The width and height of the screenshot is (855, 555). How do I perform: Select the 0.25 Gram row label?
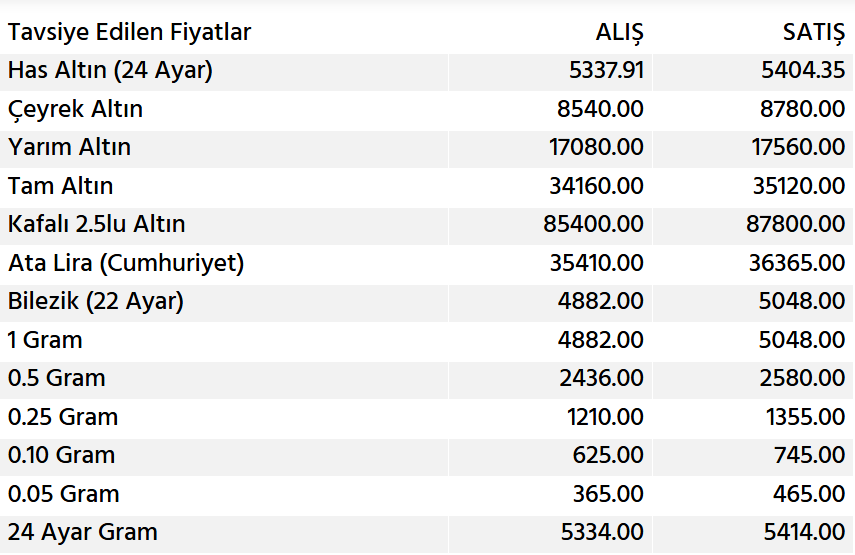click(63, 417)
